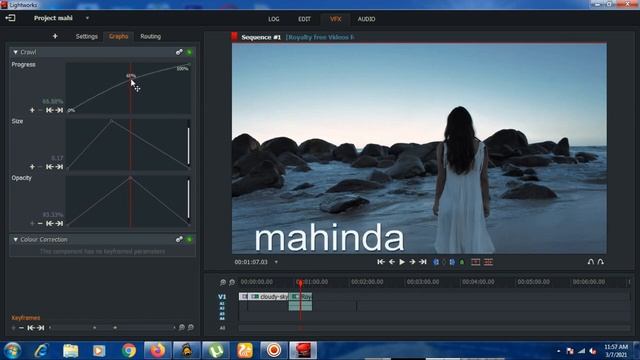Click the green marker cue button

[x=462, y=262]
